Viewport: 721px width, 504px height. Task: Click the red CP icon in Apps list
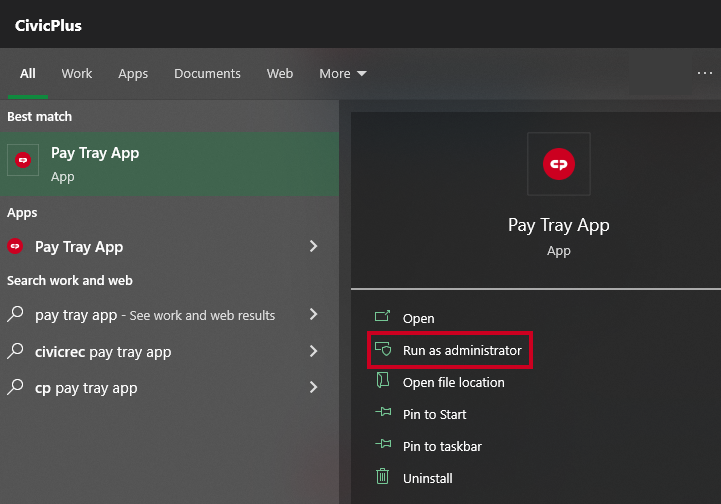tap(15, 246)
